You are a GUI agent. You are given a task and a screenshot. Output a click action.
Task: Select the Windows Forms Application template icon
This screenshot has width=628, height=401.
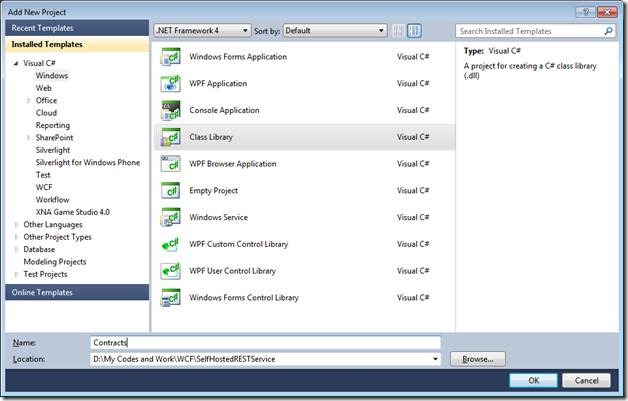(171, 57)
